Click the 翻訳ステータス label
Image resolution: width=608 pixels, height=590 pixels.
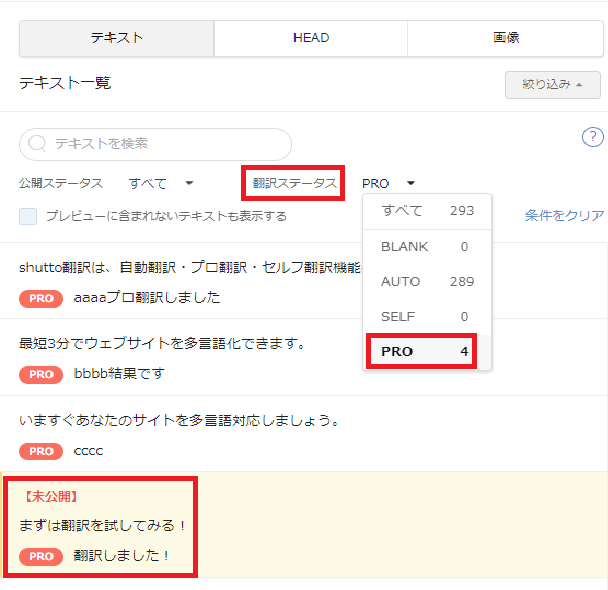[294, 183]
